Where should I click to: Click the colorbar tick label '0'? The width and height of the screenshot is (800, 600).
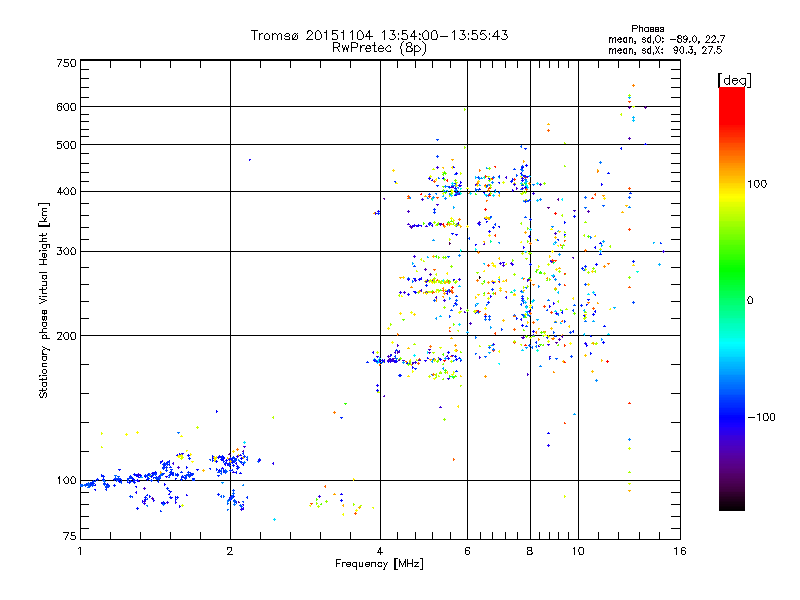[750, 301]
